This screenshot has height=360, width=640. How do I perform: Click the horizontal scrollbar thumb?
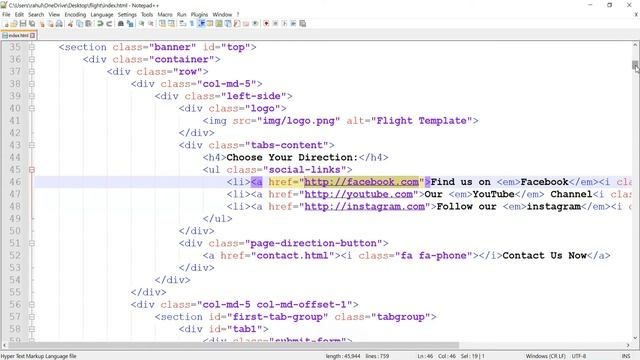pyautogui.click(x=233, y=345)
